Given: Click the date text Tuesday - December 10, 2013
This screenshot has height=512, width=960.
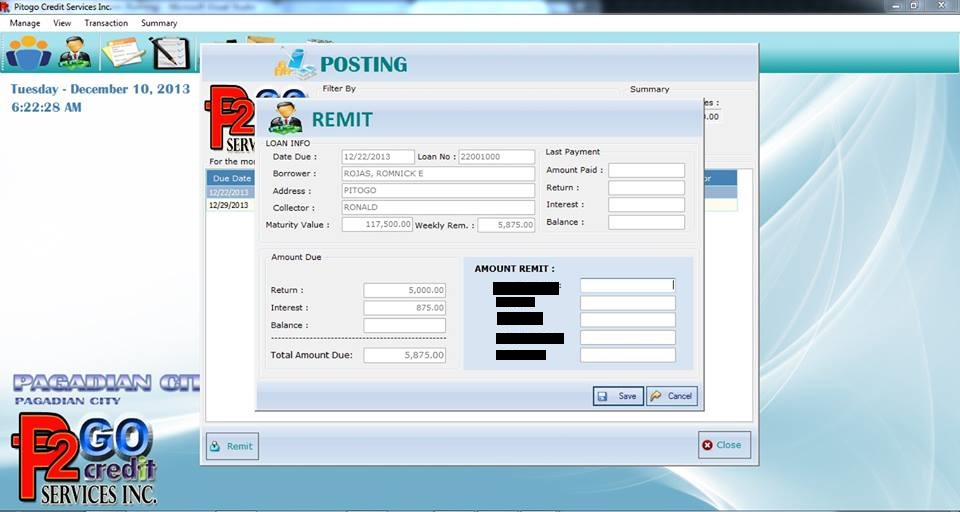Looking at the screenshot, I should tap(100, 89).
